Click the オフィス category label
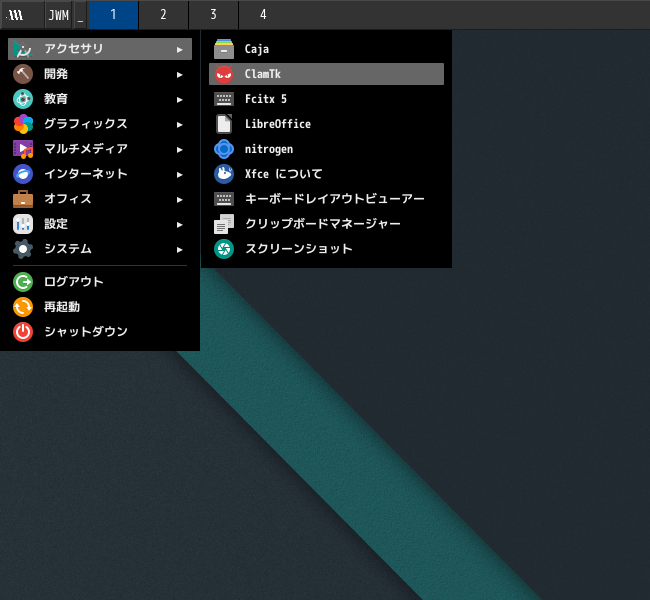This screenshot has width=650, height=600. point(68,199)
